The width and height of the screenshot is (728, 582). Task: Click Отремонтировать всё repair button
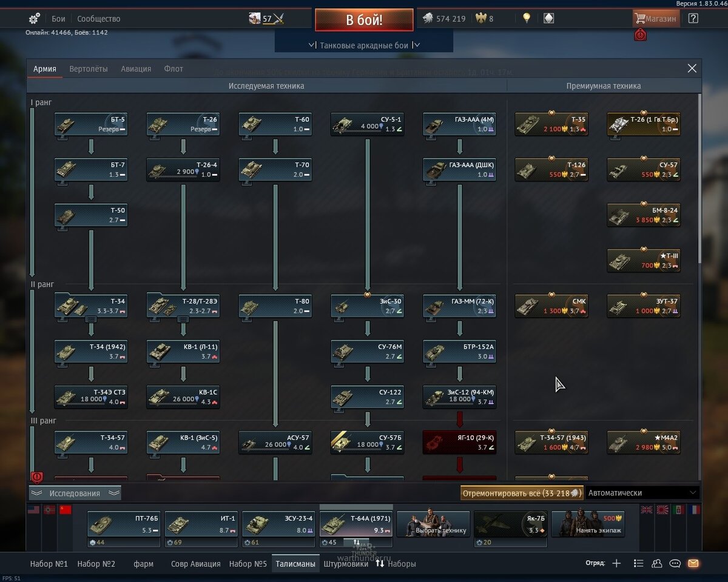[x=522, y=493]
